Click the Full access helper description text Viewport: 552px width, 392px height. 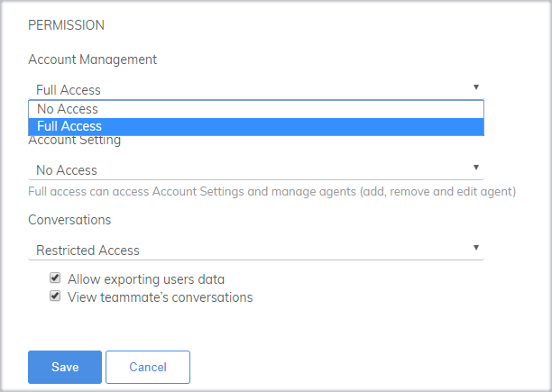271,192
